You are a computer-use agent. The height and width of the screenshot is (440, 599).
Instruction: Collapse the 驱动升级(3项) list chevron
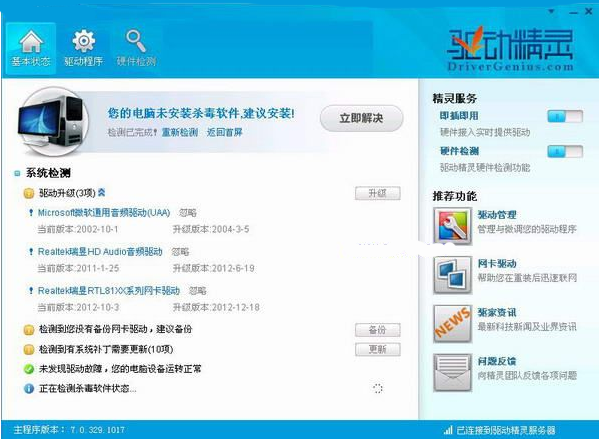102,192
